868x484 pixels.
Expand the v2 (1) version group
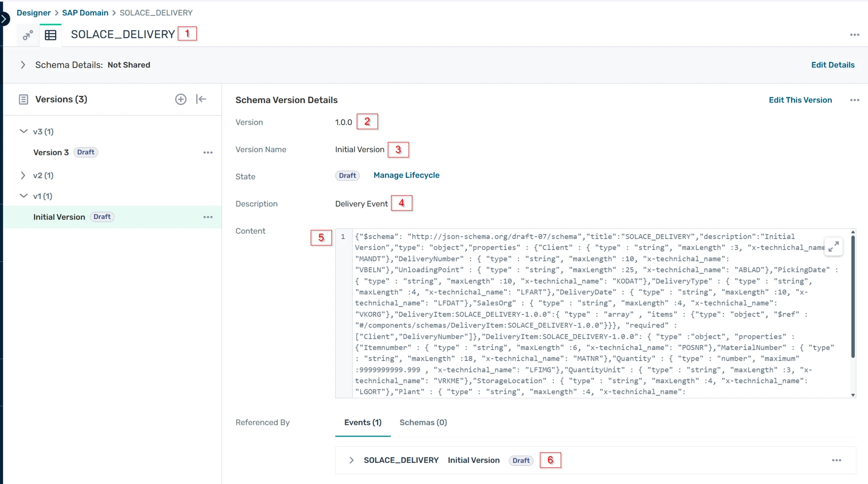point(23,175)
